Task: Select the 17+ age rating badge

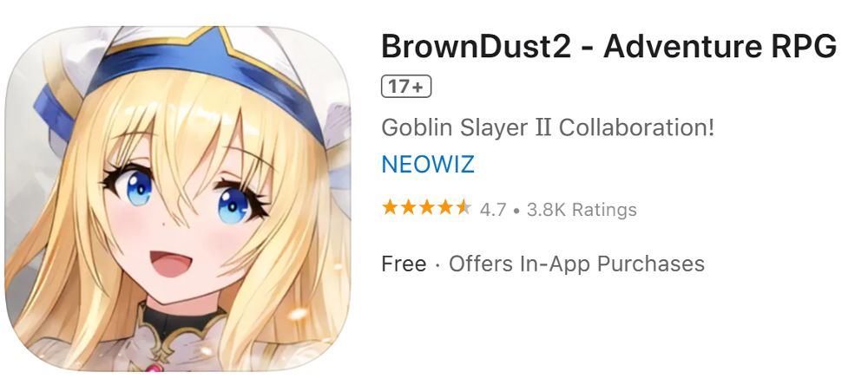Action: point(406,87)
